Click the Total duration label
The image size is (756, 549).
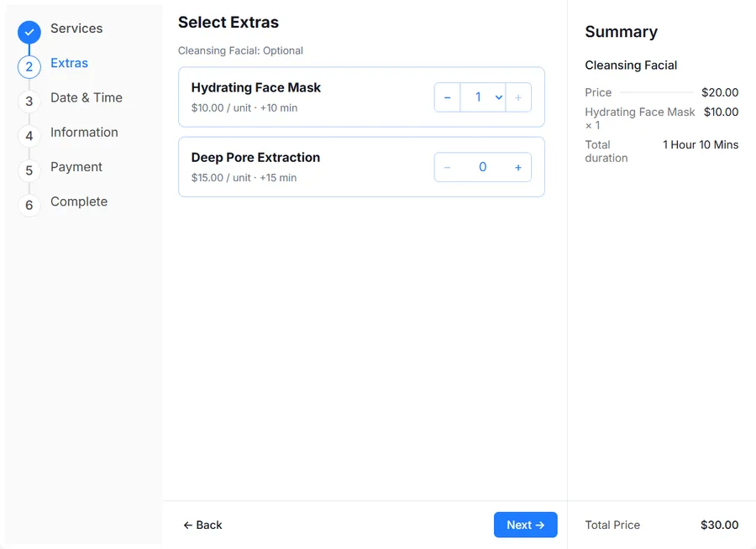(606, 151)
